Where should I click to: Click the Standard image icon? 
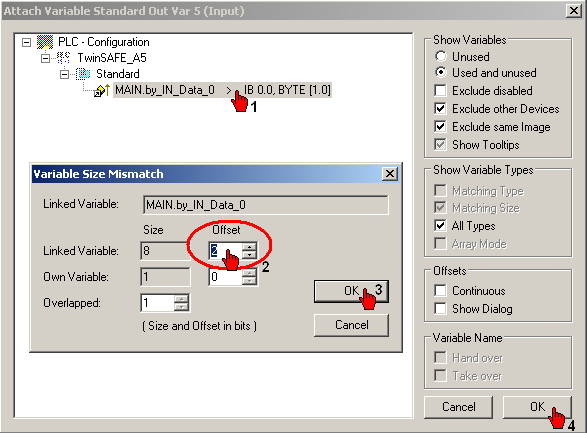coord(83,74)
